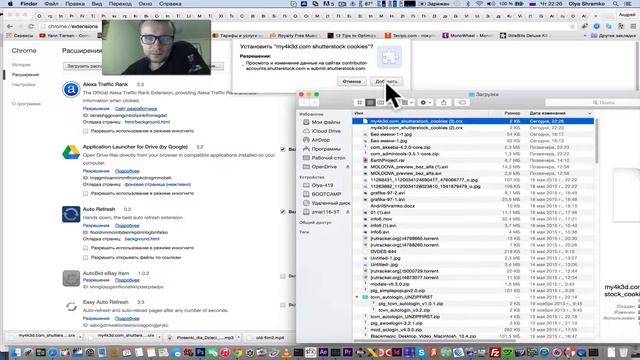Check Enabled for Easy Auto Refresh

[283, 305]
